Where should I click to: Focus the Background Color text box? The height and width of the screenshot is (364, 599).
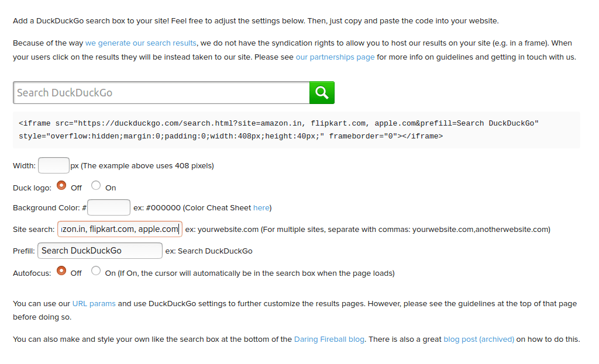[108, 207]
